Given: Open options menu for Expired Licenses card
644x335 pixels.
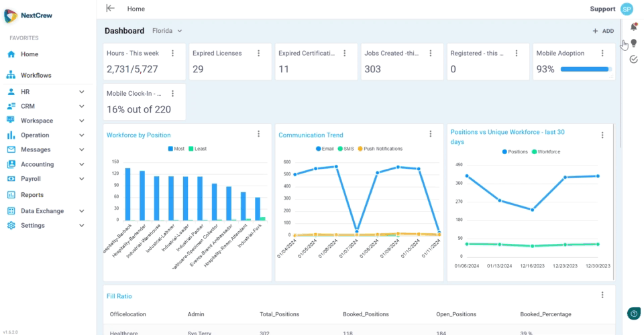Looking at the screenshot, I should pyautogui.click(x=259, y=54).
